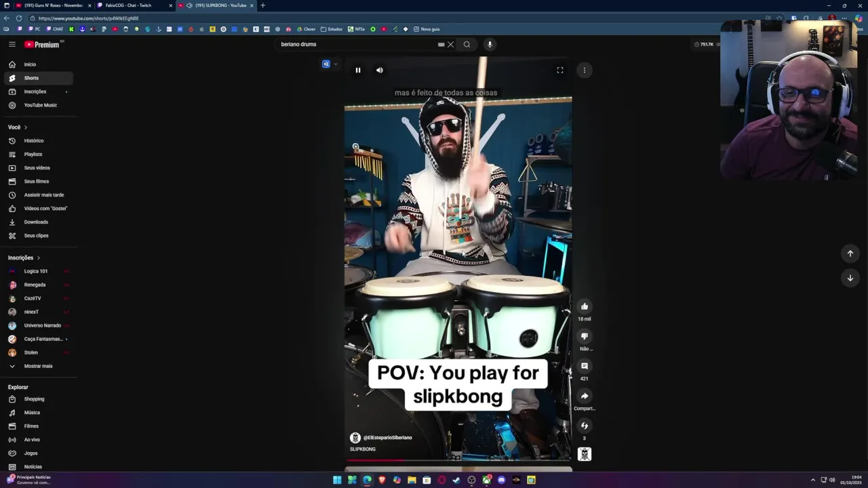The width and height of the screenshot is (868, 488).
Task: Pause the playing Short
Action: 358,70
